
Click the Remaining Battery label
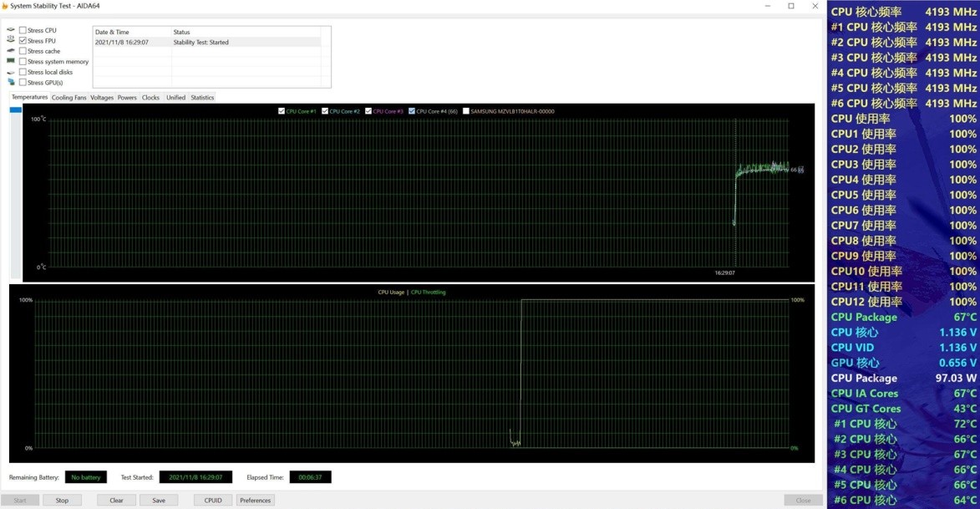pos(33,477)
